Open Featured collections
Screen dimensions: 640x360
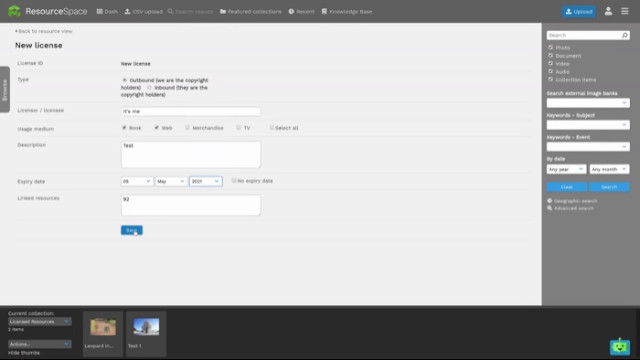coord(251,11)
